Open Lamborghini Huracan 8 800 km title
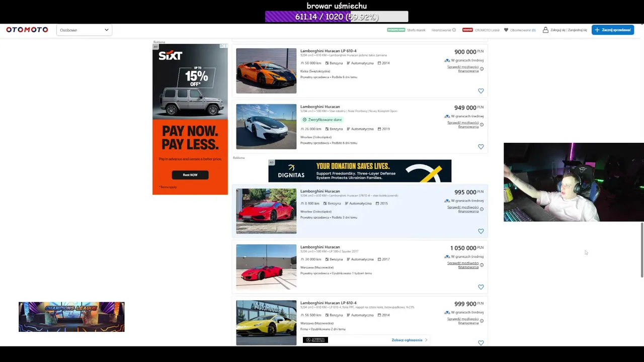 point(320,191)
